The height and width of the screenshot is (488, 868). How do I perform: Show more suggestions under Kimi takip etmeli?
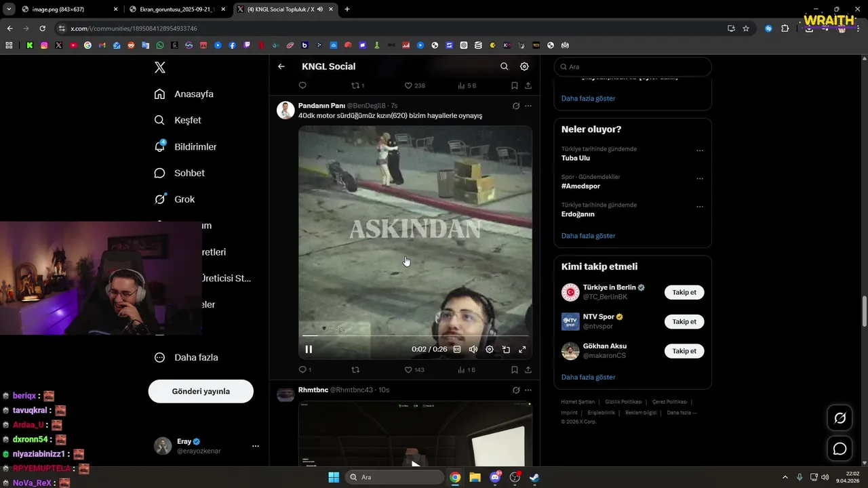pyautogui.click(x=588, y=377)
